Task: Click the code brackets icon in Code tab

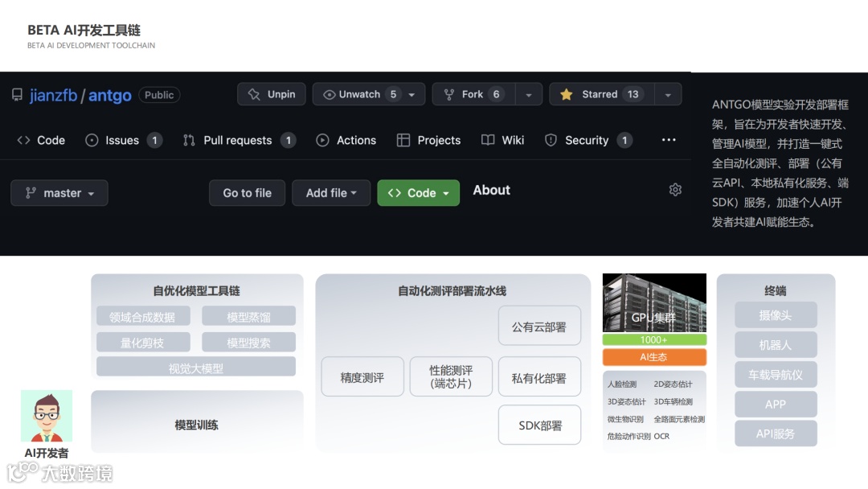Action: point(23,140)
